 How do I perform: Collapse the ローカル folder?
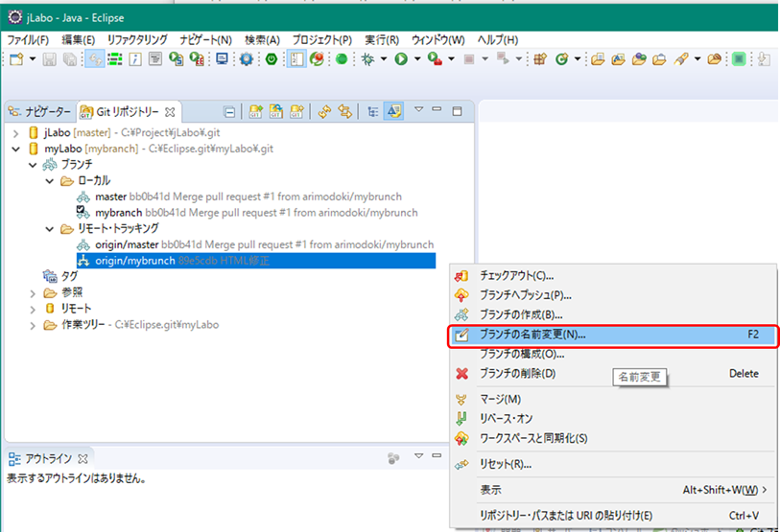click(50, 181)
